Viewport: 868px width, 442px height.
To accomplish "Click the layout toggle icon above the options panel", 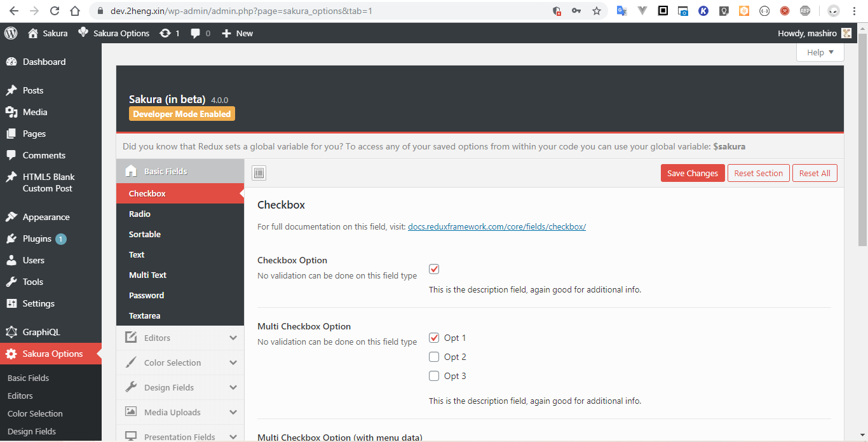I will (259, 172).
